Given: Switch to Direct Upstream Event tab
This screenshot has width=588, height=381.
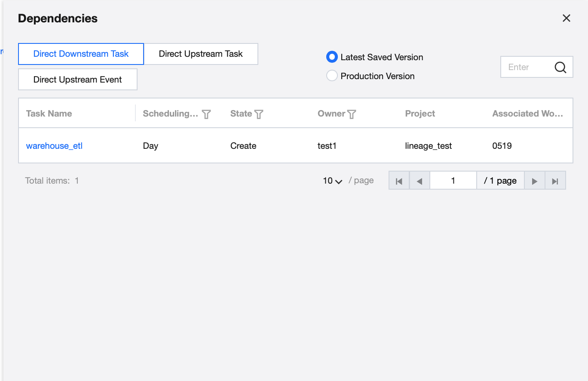Looking at the screenshot, I should click(x=77, y=80).
